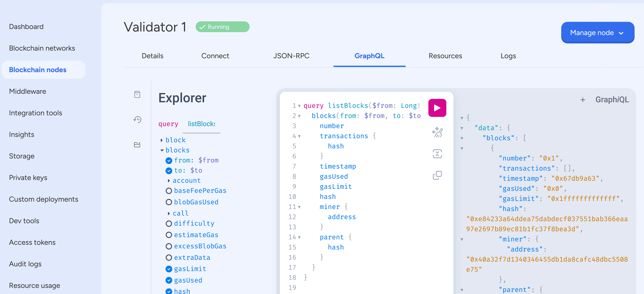Click the merge fragments icon

click(437, 154)
